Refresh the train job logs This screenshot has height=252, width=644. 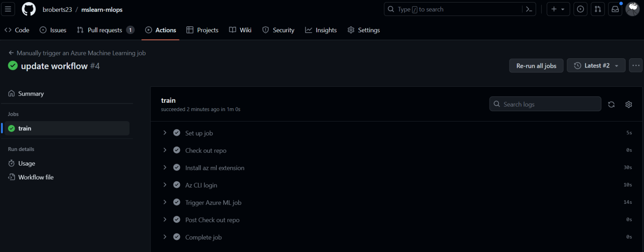point(611,104)
